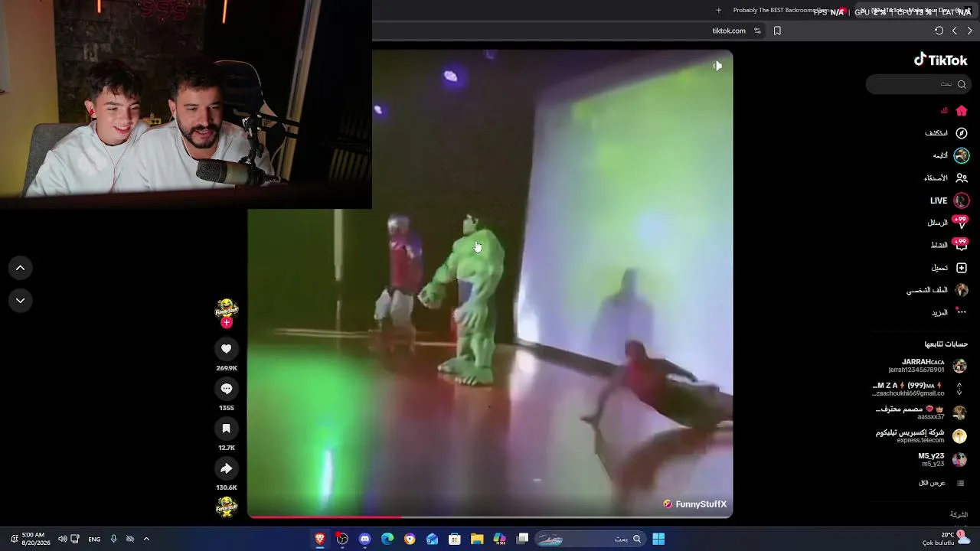Click the TikTok search field

(x=919, y=84)
